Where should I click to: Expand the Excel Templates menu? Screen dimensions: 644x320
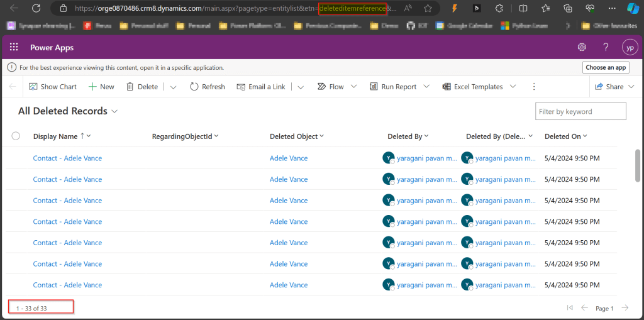click(x=479, y=87)
